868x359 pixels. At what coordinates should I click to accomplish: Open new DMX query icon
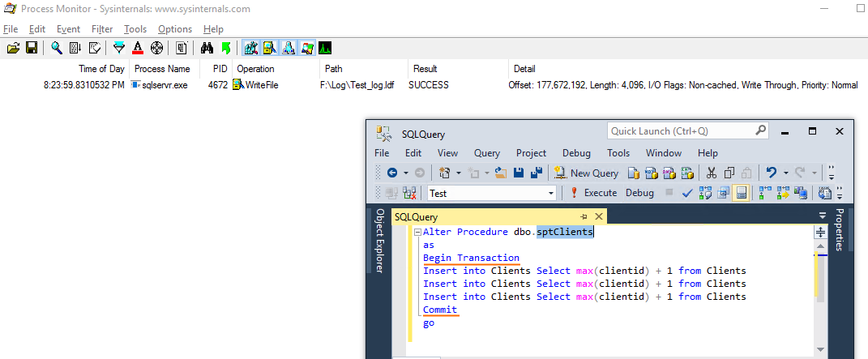coord(669,173)
